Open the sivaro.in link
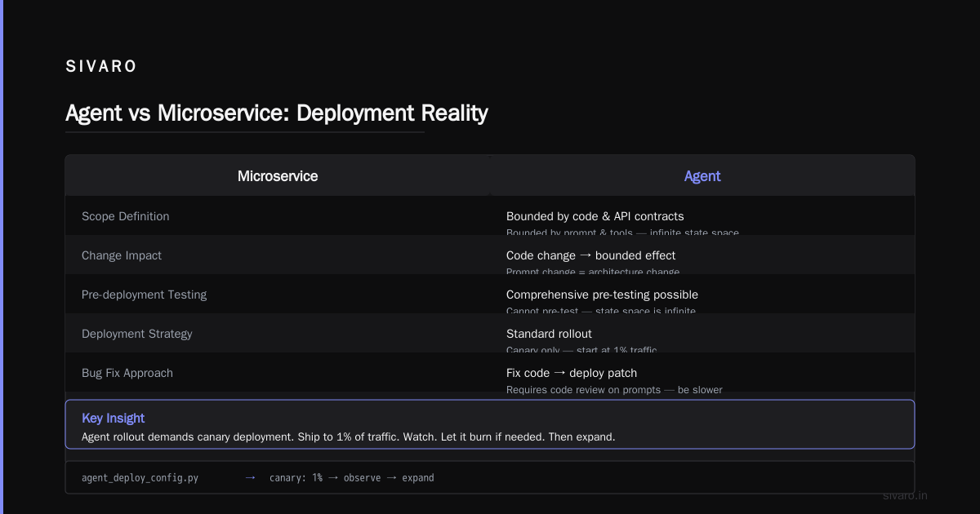The height and width of the screenshot is (514, 980). tap(906, 495)
